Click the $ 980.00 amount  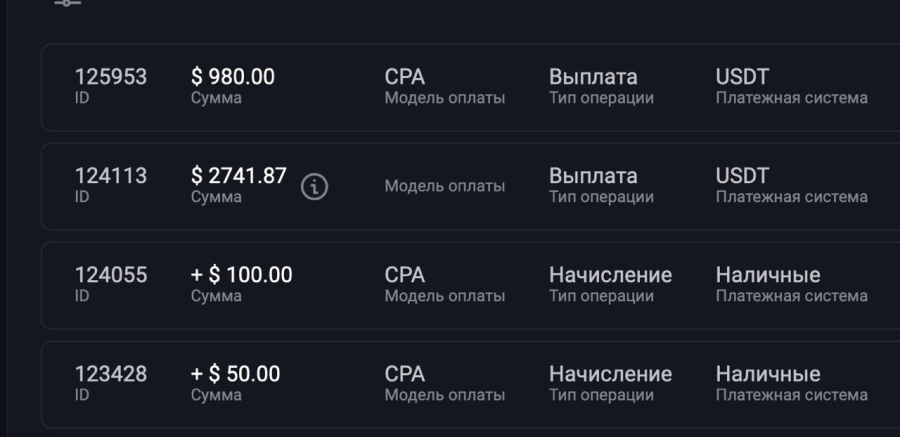(x=233, y=77)
